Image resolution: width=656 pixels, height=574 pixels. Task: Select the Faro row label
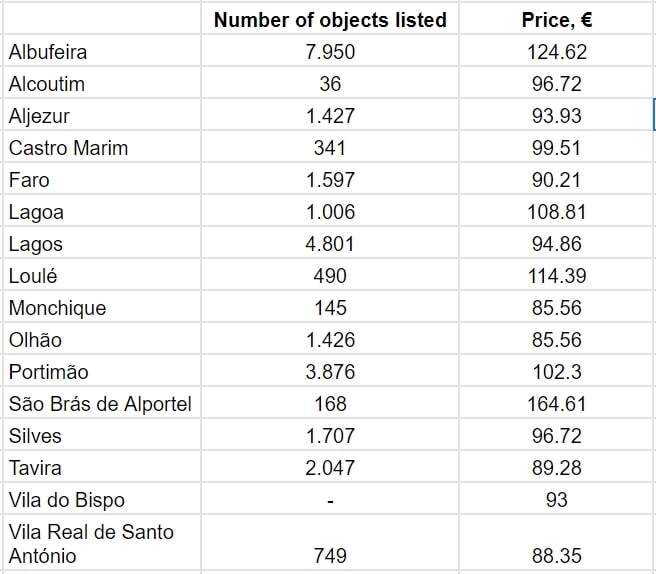[x=29, y=180]
